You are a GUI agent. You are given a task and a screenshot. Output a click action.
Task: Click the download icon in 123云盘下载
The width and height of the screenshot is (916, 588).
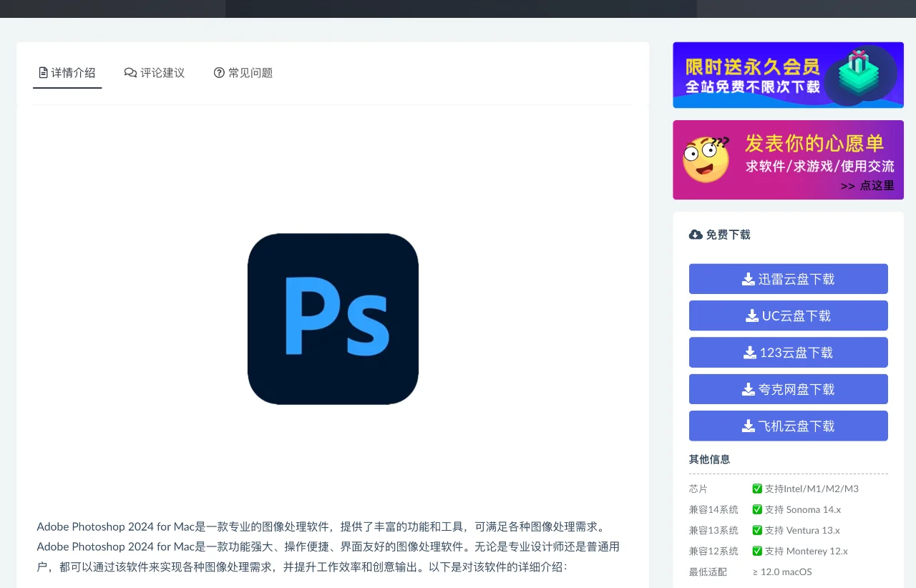(x=750, y=353)
